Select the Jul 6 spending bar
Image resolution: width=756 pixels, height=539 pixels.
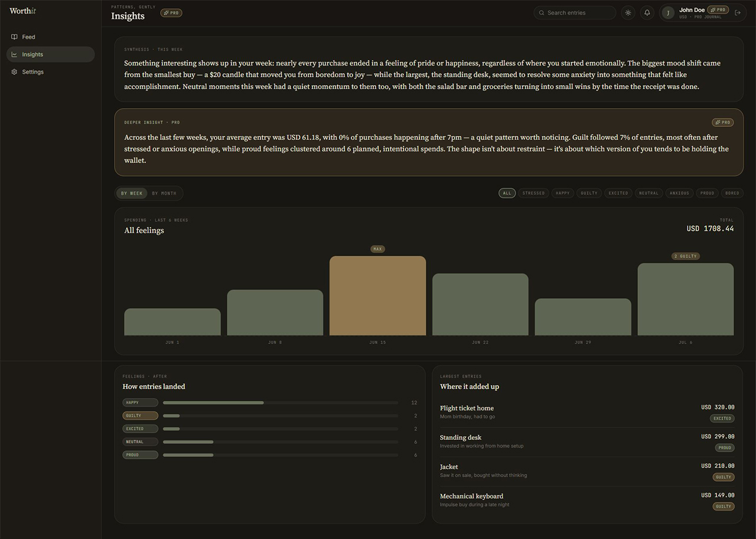click(x=686, y=299)
